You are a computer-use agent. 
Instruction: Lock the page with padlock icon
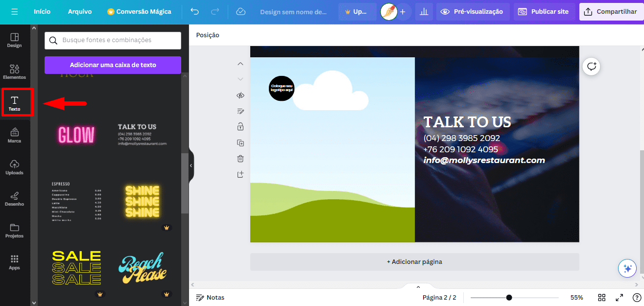pyautogui.click(x=240, y=127)
